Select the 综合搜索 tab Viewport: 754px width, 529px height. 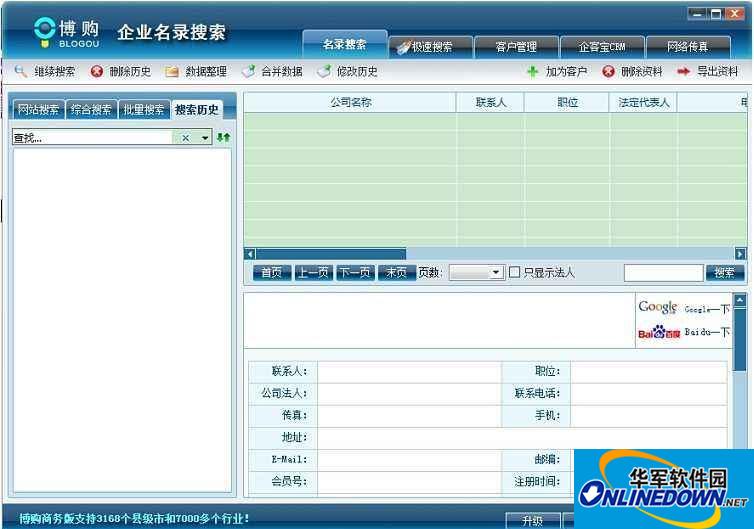pyautogui.click(x=91, y=110)
